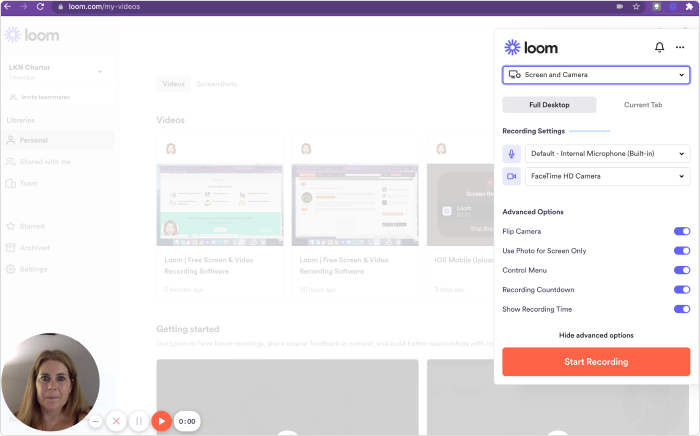This screenshot has width=700, height=436.
Task: Click the Loom logo in the page sidebar
Action: 32,35
